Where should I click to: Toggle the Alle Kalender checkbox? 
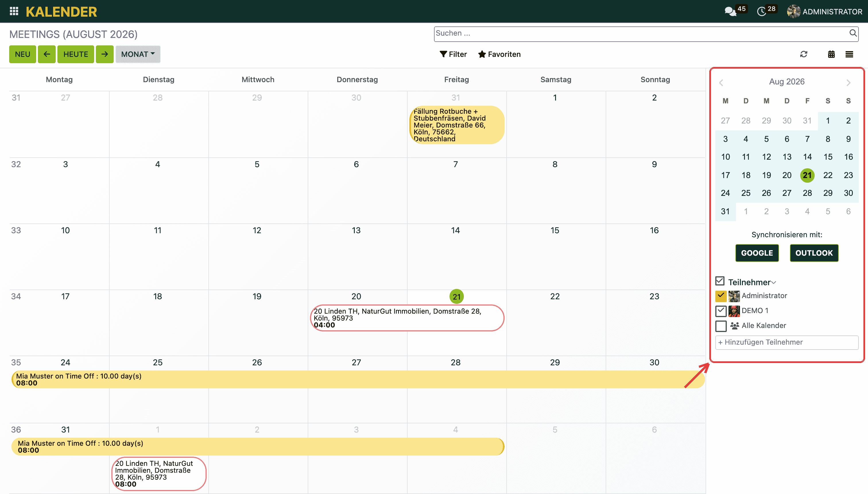click(x=721, y=326)
